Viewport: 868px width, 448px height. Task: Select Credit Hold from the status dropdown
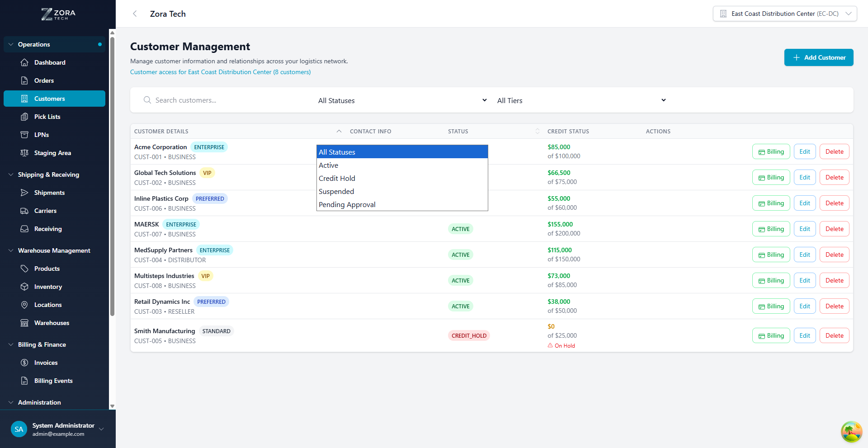click(337, 178)
